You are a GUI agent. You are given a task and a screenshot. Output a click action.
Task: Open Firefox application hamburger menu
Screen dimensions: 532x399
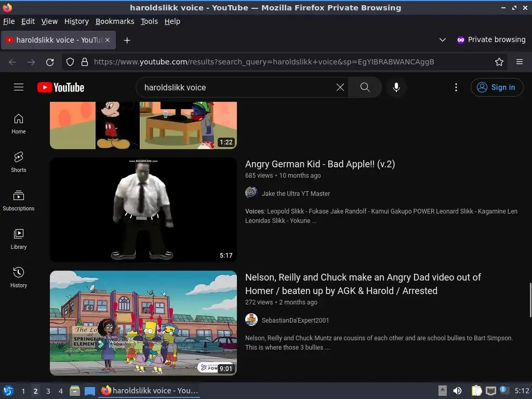(x=520, y=62)
